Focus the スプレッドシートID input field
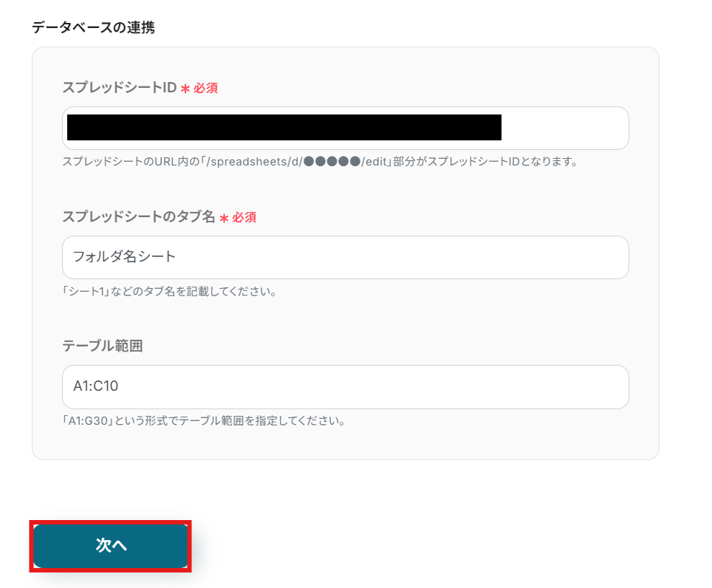 565,129
